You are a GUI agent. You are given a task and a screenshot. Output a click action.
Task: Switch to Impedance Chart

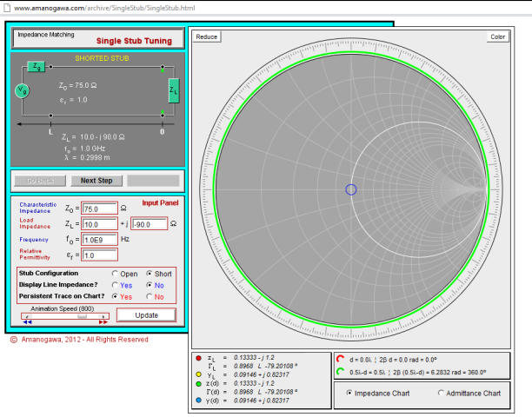click(x=349, y=393)
